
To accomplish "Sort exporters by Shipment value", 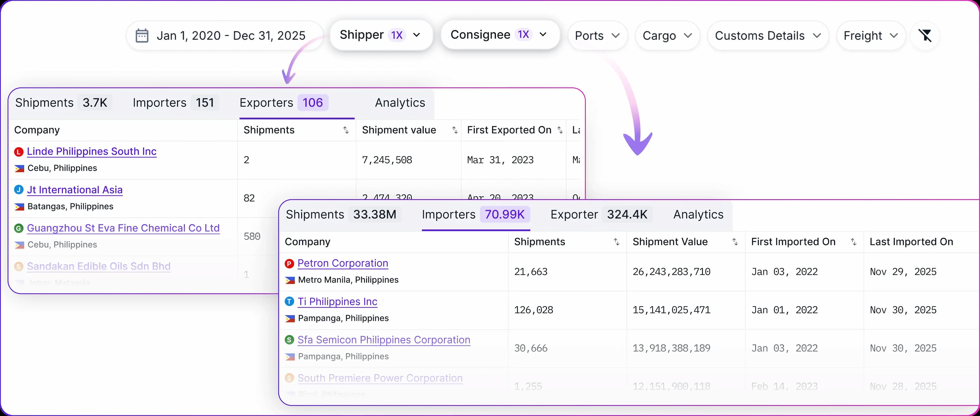I will coord(455,130).
